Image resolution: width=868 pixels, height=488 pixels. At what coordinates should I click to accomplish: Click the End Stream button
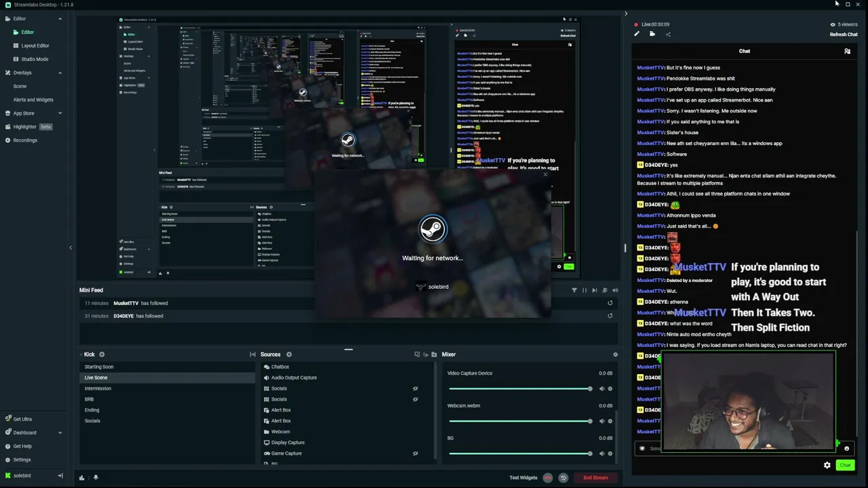(x=595, y=478)
